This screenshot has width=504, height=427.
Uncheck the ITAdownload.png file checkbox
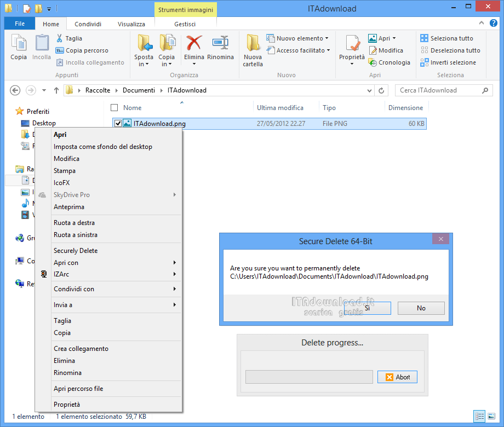coord(118,123)
